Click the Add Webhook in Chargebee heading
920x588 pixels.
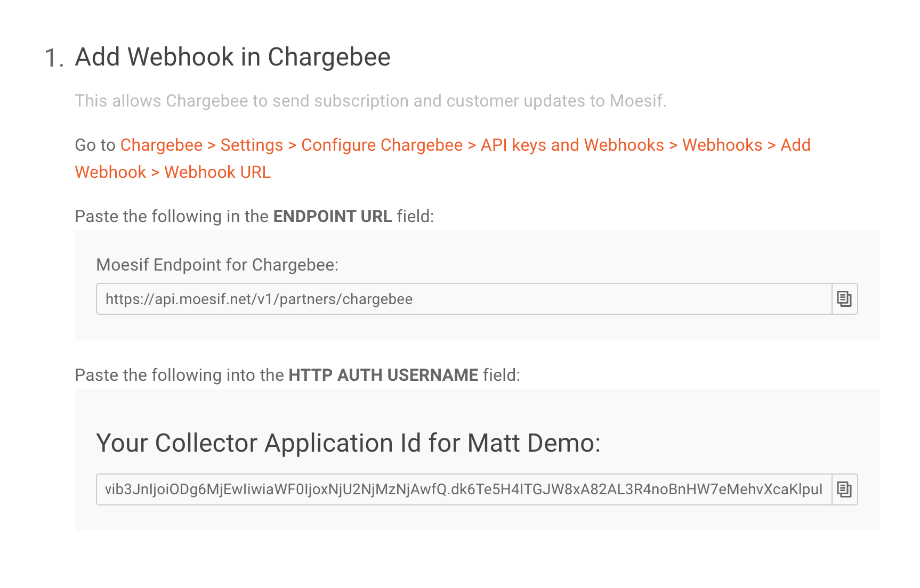click(x=232, y=56)
